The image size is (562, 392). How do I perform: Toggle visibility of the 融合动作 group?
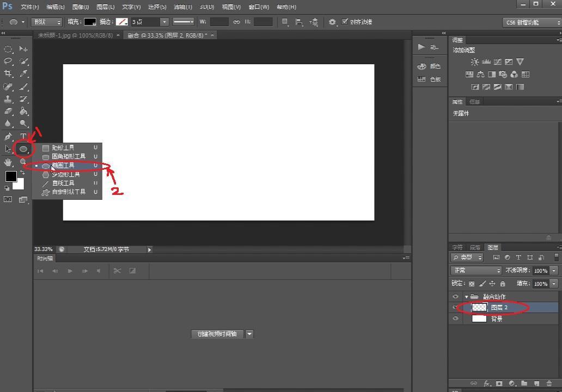455,297
